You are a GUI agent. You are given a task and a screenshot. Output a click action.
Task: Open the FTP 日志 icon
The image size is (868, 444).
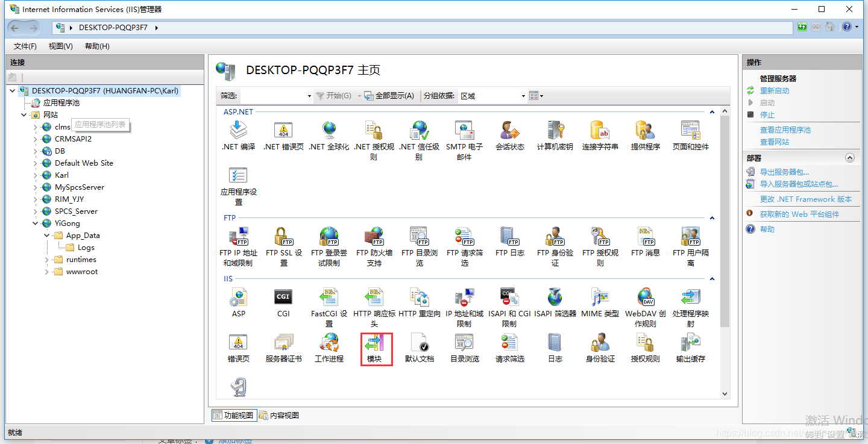tap(510, 242)
